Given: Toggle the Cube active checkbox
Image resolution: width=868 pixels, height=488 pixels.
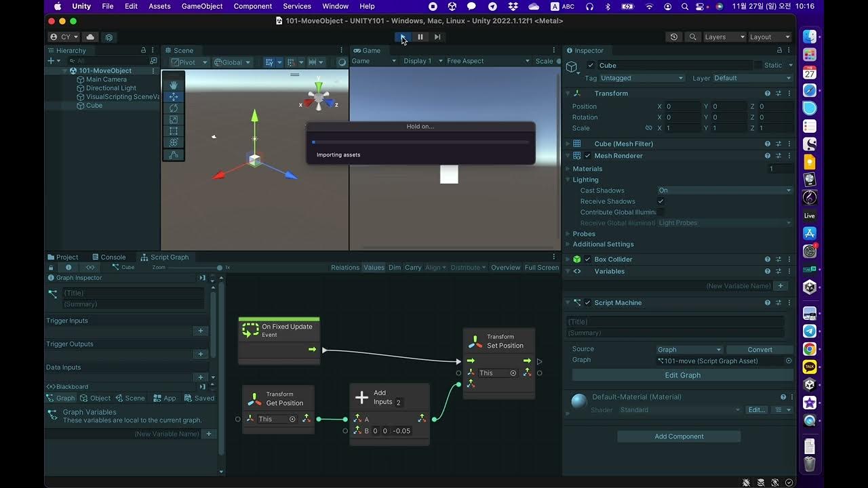Looking at the screenshot, I should 591,65.
